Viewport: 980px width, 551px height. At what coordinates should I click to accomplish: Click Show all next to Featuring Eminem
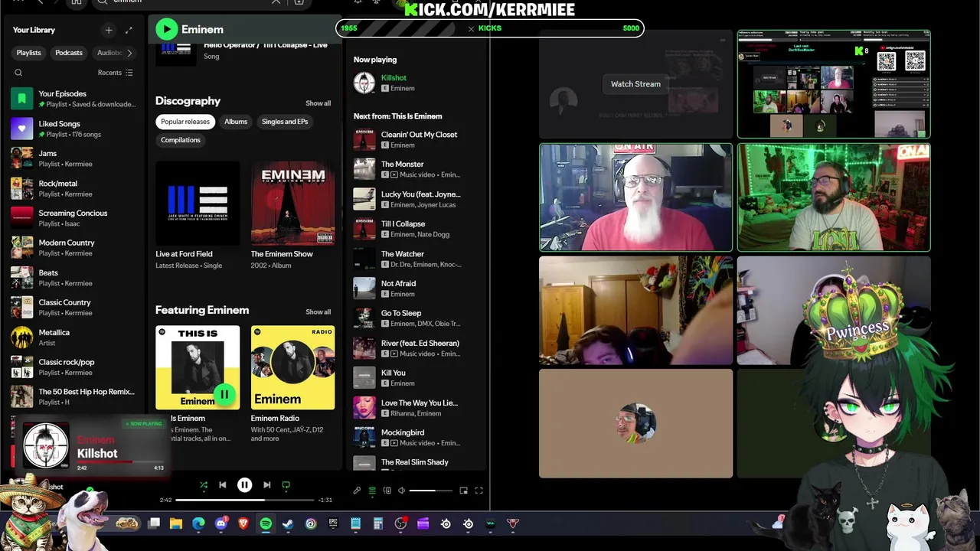point(318,311)
